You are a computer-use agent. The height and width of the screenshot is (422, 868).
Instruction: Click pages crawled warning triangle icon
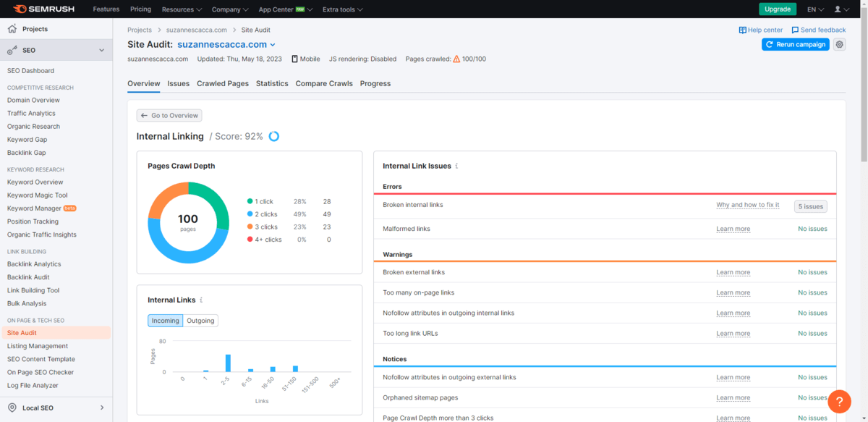(456, 59)
